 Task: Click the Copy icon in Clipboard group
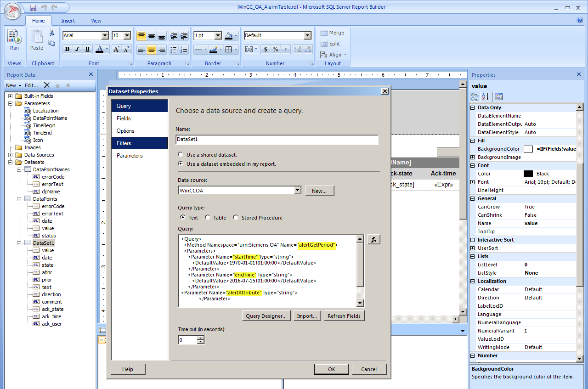point(51,43)
